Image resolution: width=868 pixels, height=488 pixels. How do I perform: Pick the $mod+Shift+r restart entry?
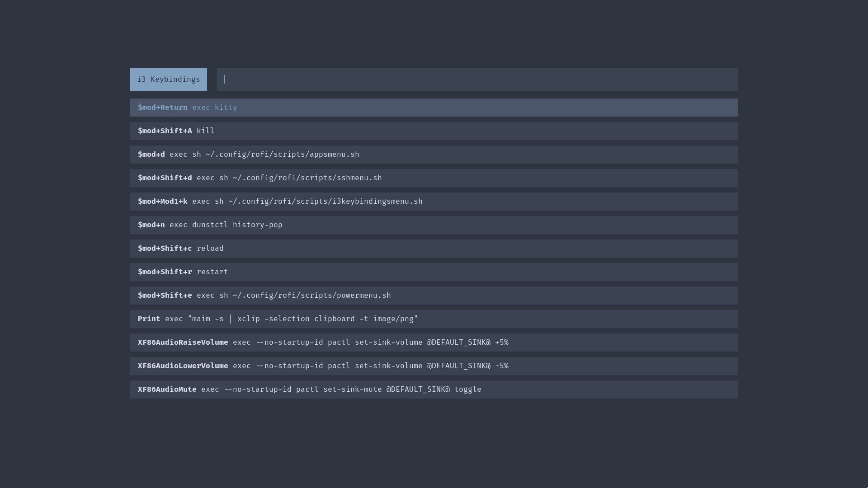click(433, 272)
